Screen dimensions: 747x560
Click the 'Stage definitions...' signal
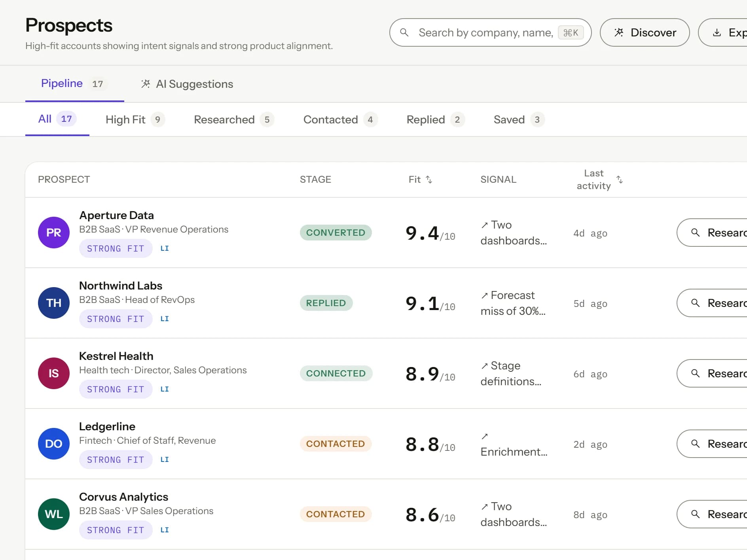point(511,373)
